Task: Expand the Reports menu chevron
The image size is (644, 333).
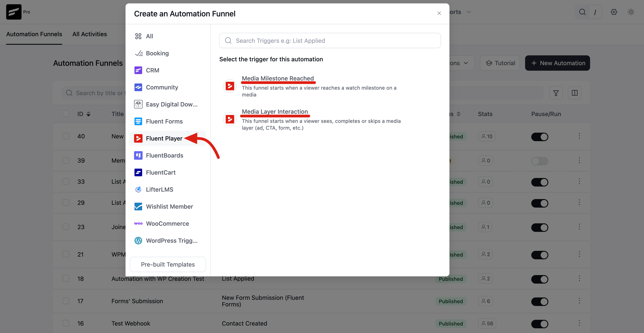Action: click(469, 12)
